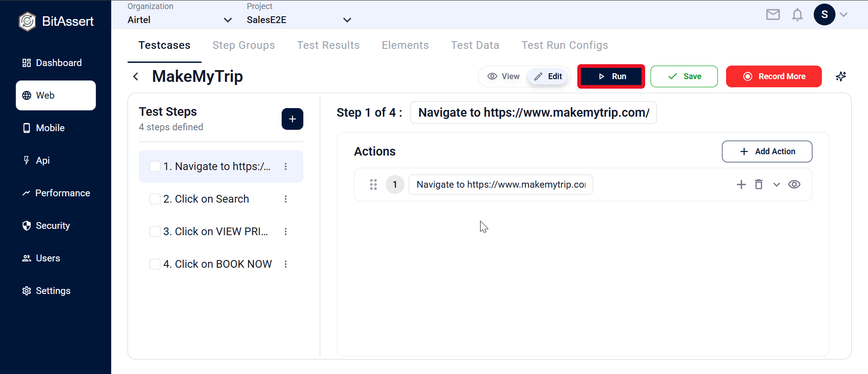Check the box for Click on BOOK NOW

pyautogui.click(x=155, y=264)
